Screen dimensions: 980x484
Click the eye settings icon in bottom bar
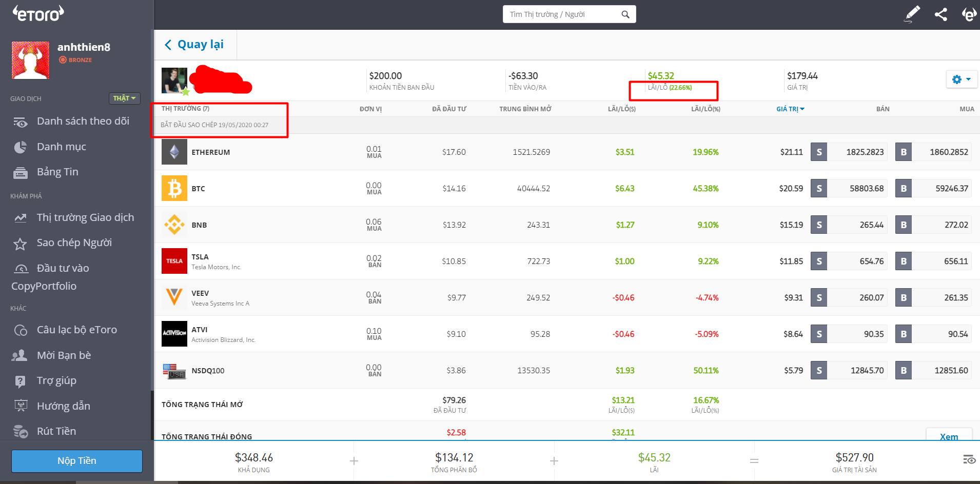tap(969, 459)
